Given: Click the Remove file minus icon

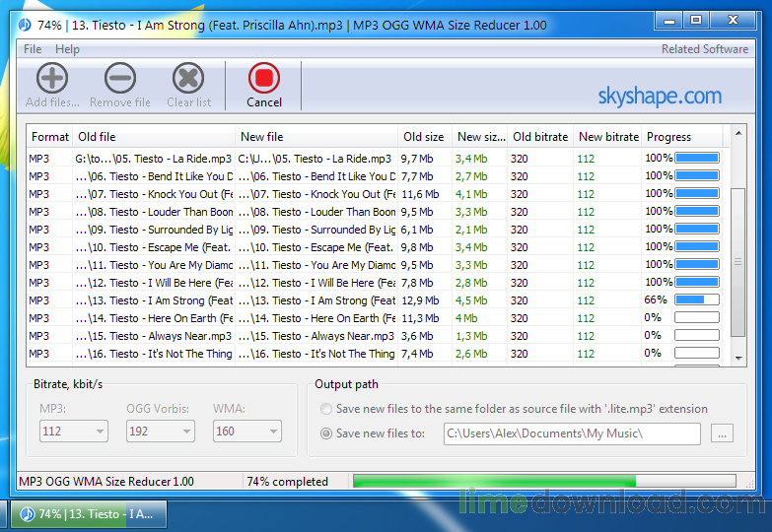Looking at the screenshot, I should (x=119, y=78).
